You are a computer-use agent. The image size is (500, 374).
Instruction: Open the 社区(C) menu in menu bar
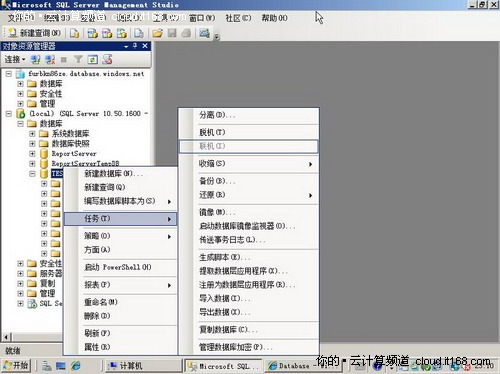pos(238,18)
